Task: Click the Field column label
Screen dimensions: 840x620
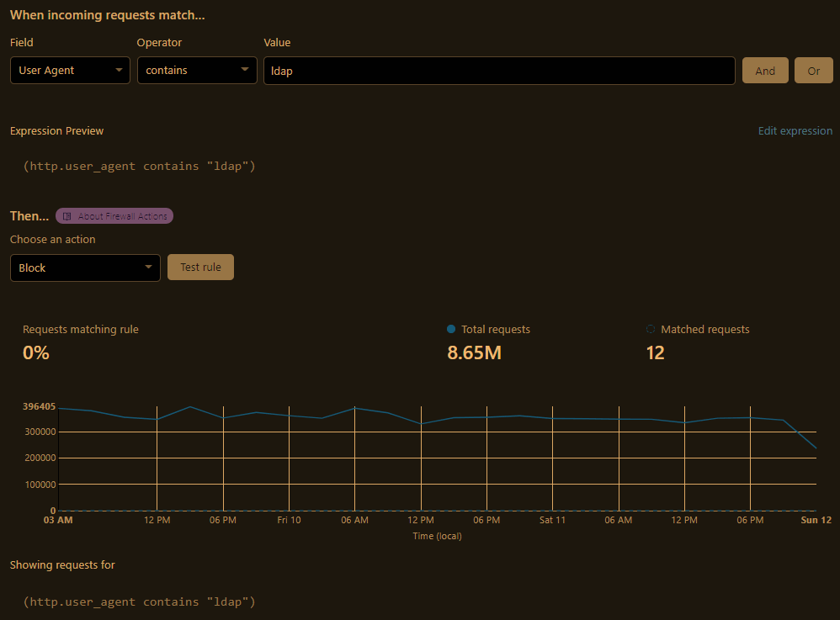Action: coord(21,42)
